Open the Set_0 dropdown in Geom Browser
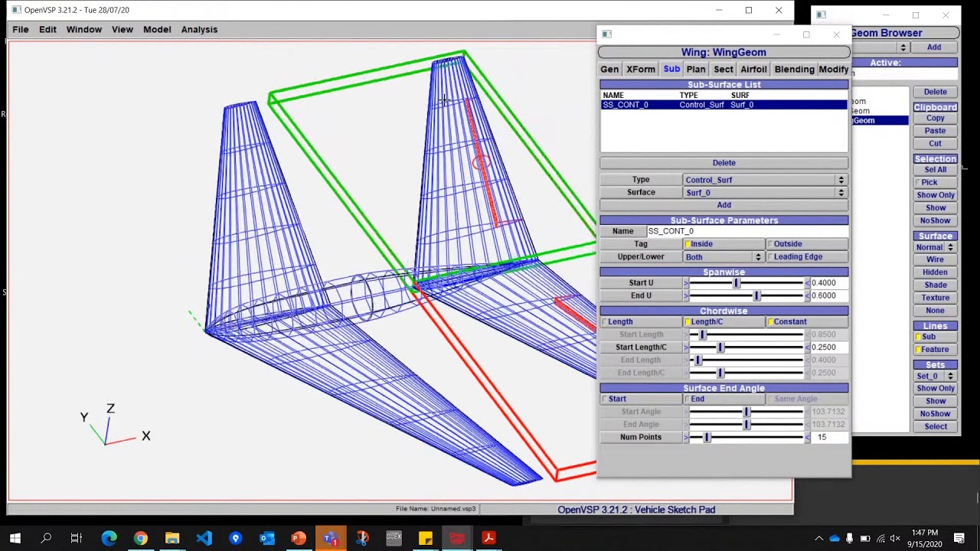This screenshot has width=980, height=551. (936, 377)
